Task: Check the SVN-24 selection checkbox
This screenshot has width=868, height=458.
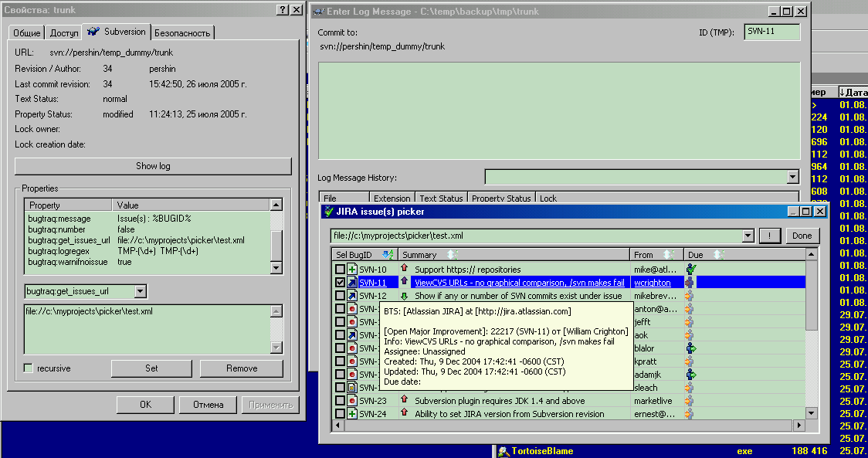Action: pos(340,414)
